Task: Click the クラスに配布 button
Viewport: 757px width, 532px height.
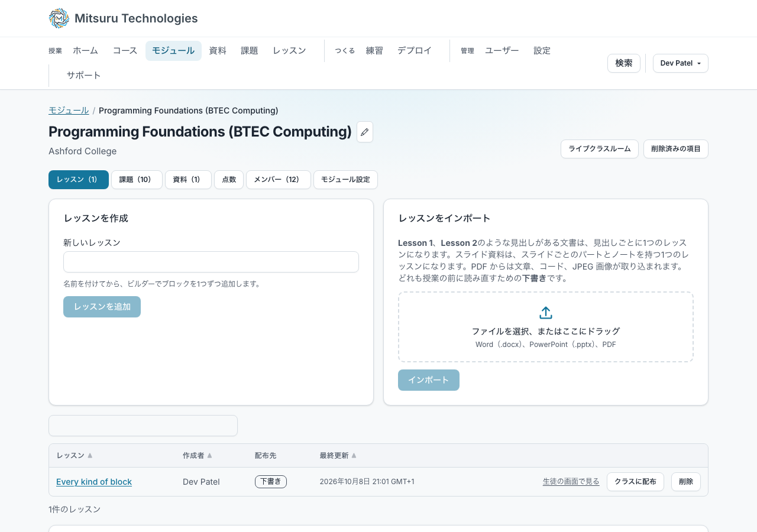Action: pyautogui.click(x=635, y=482)
